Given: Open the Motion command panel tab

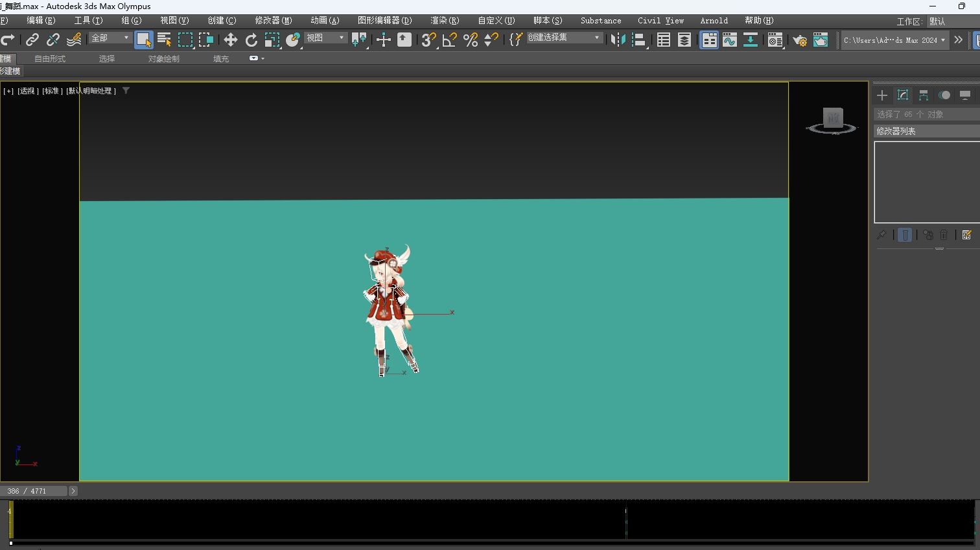Looking at the screenshot, I should coord(944,95).
